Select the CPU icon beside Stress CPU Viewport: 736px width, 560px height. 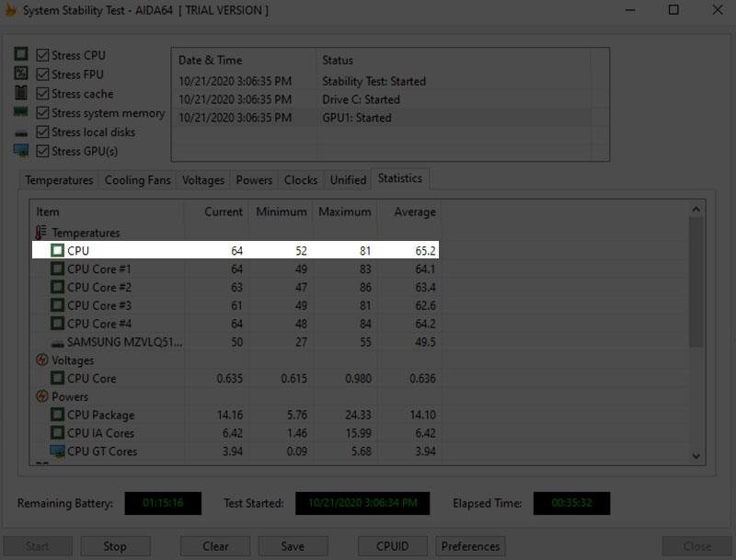(x=22, y=55)
